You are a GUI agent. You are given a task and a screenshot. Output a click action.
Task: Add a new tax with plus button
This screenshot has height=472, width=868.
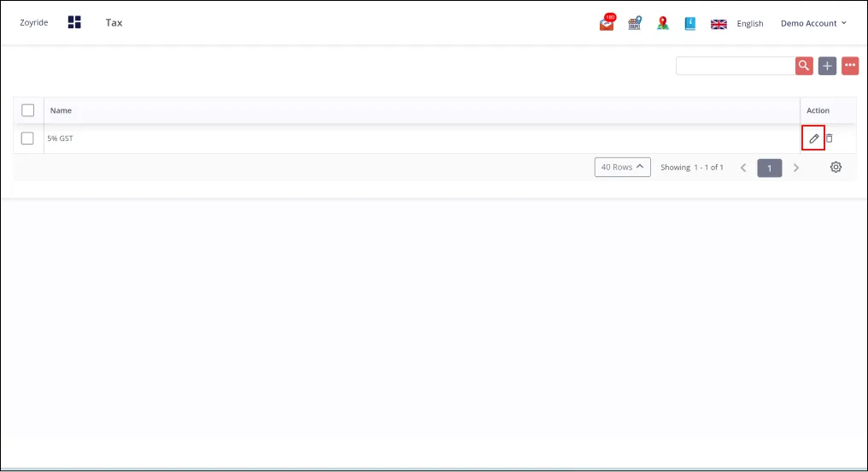[827, 66]
